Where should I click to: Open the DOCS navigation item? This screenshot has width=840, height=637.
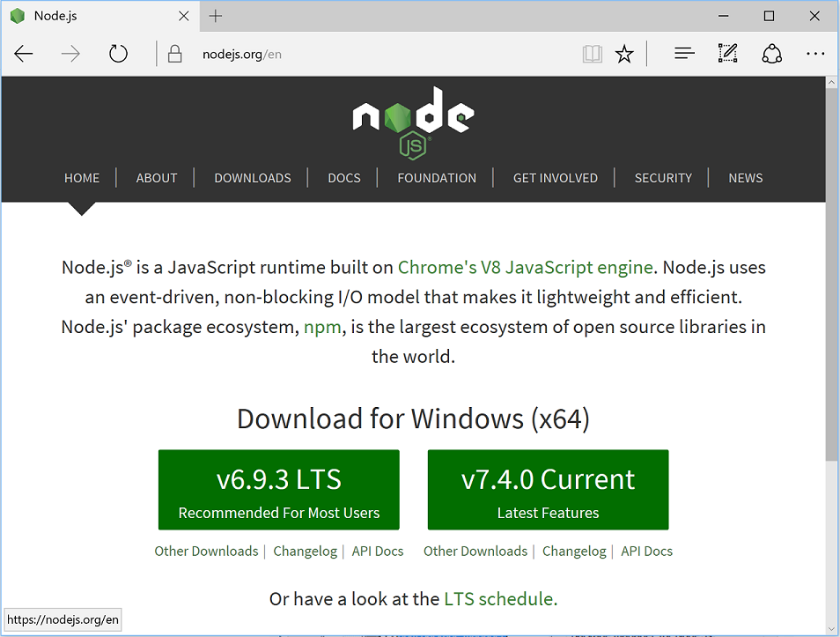tap(344, 178)
